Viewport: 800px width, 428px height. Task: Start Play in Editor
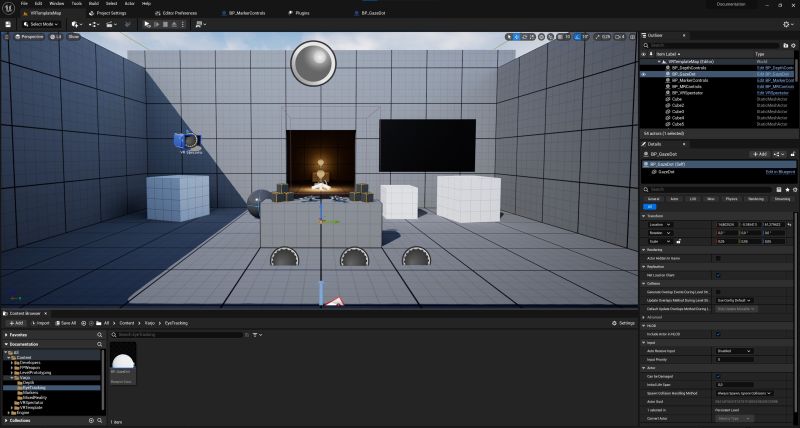pos(147,24)
